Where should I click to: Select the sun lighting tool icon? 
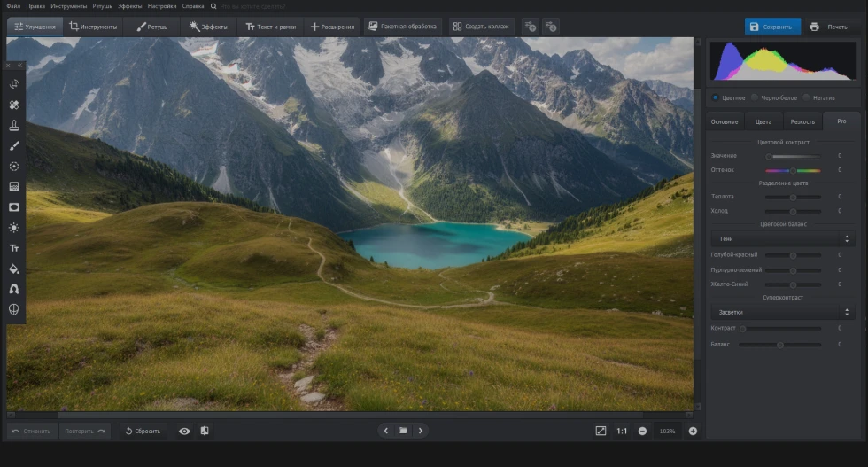14,228
